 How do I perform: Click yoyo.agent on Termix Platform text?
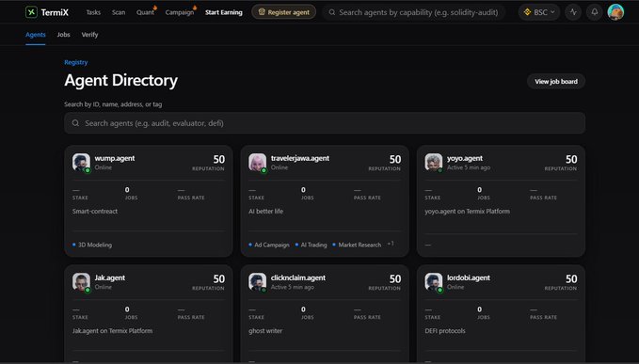pos(467,212)
